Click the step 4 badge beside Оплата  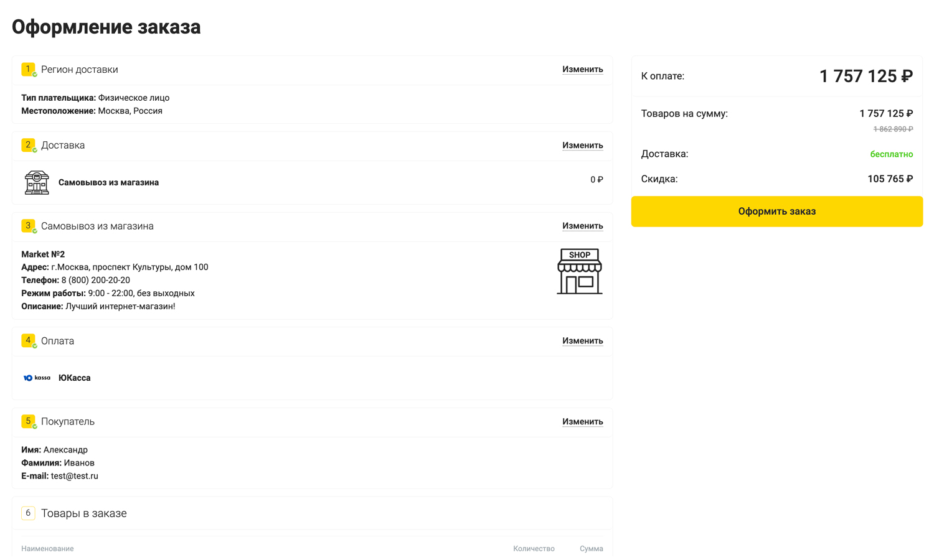tap(28, 340)
